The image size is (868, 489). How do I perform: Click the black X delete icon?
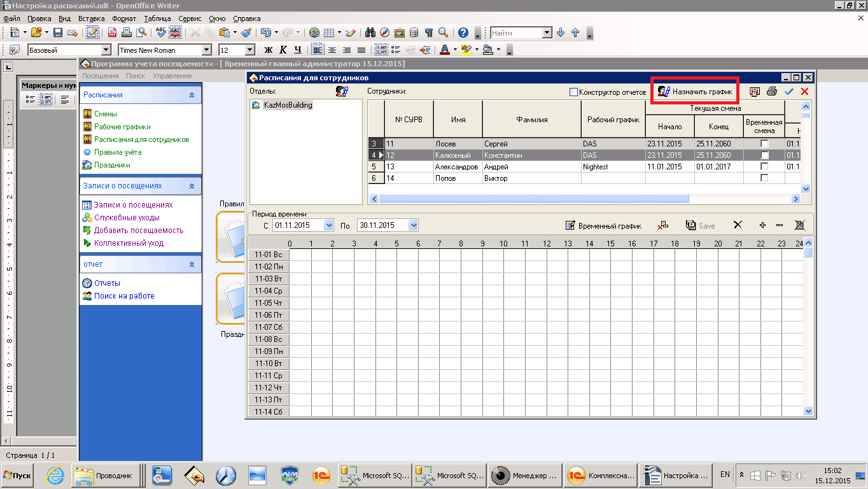(738, 225)
